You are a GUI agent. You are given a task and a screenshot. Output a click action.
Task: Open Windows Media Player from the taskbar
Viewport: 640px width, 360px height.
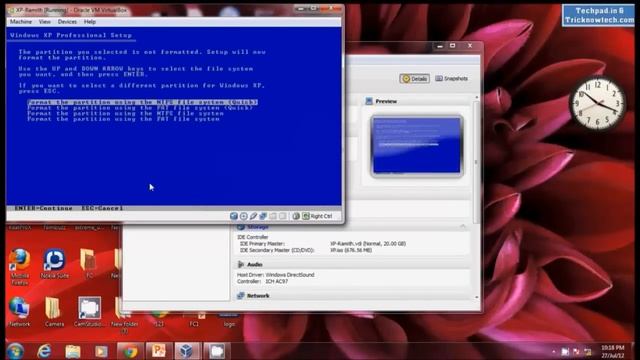pos(101,351)
